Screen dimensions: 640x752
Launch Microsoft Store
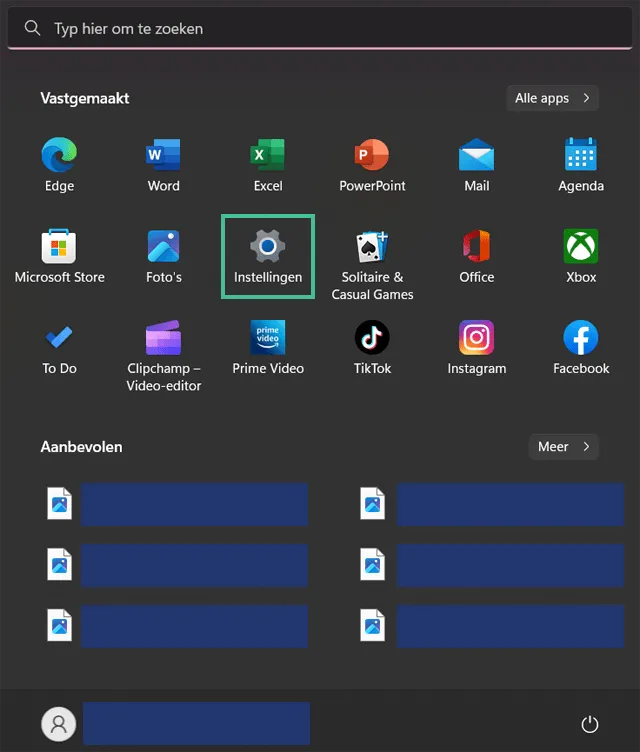click(x=59, y=256)
